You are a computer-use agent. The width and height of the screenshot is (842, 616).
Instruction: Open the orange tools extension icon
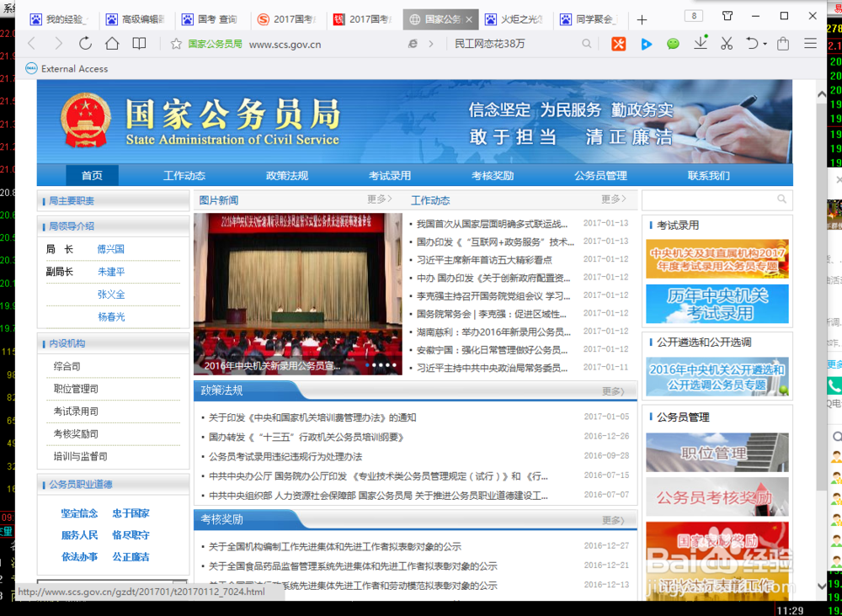(x=619, y=44)
